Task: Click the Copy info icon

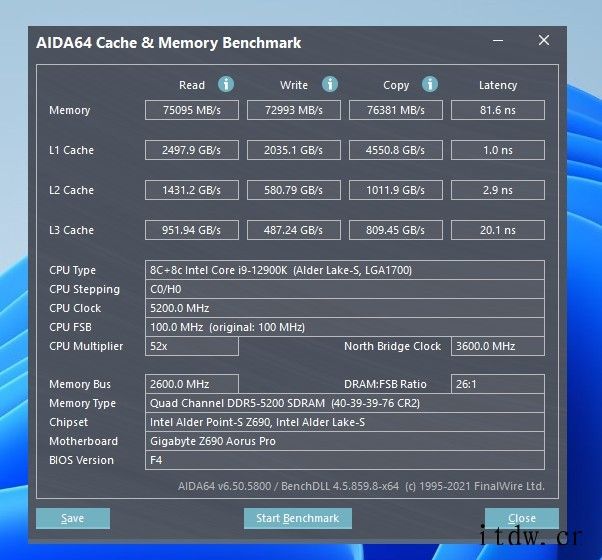Action: tap(430, 84)
